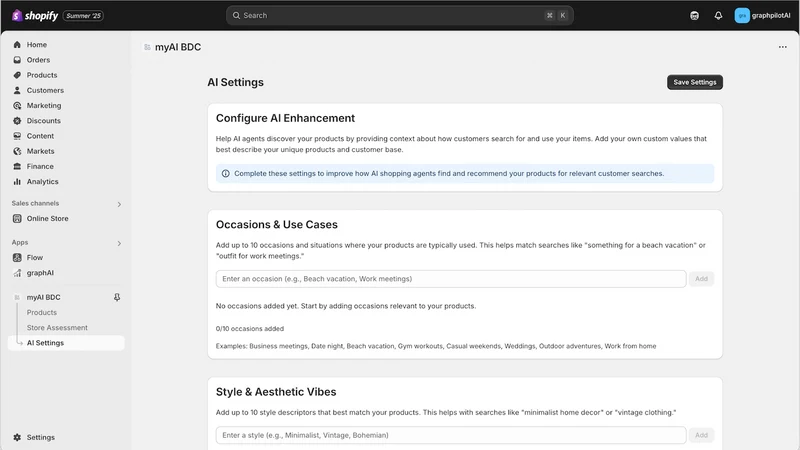The height and width of the screenshot is (450, 800).
Task: Open Finance in sidebar
Action: pyautogui.click(x=40, y=166)
